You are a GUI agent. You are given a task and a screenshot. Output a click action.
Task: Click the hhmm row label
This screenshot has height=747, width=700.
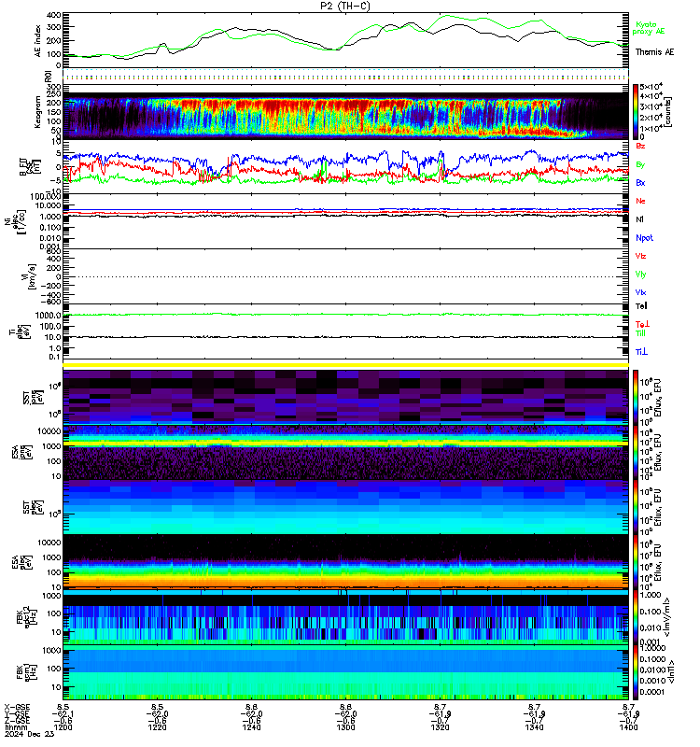pos(16,727)
